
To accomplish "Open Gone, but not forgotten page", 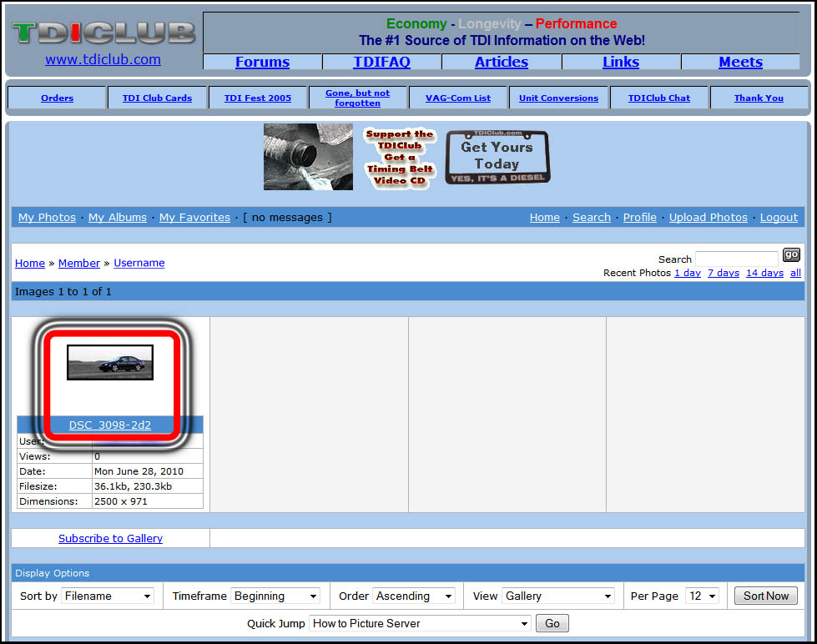I will [x=357, y=98].
